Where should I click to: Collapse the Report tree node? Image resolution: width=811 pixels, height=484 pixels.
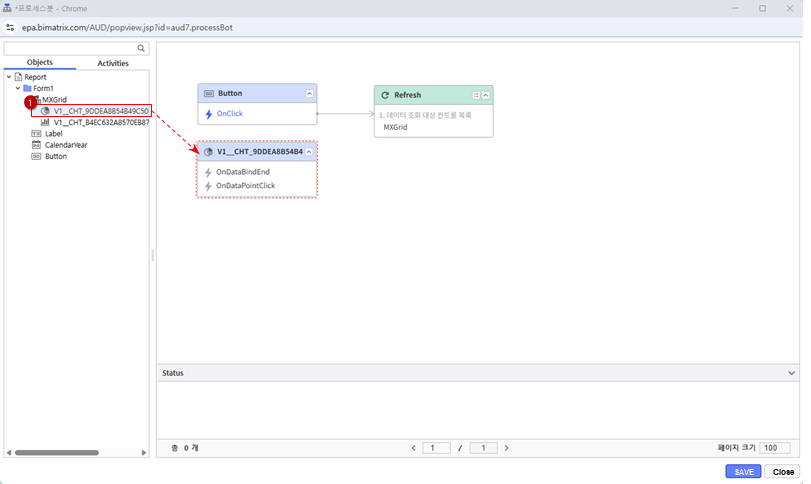(9, 77)
